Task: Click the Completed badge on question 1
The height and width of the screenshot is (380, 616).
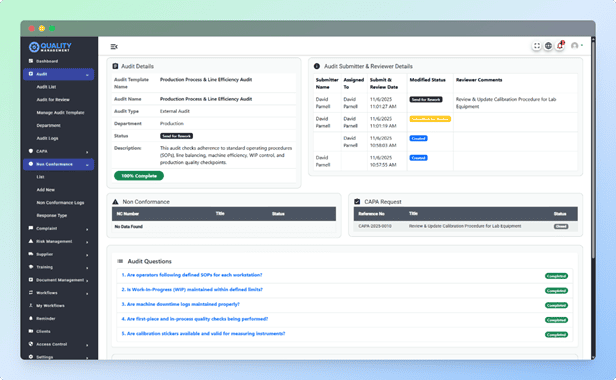Action: click(x=556, y=276)
